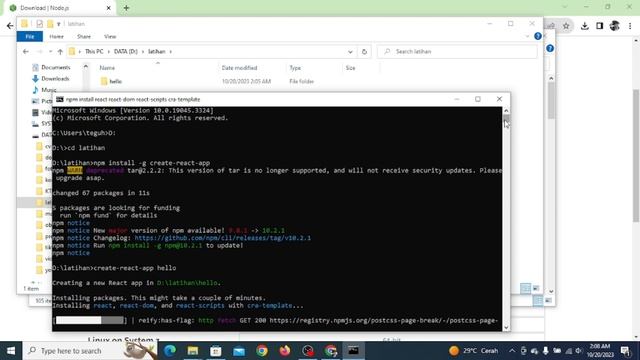Go back in File Explorer navigation
The height and width of the screenshot is (360, 640).
pos(26,51)
